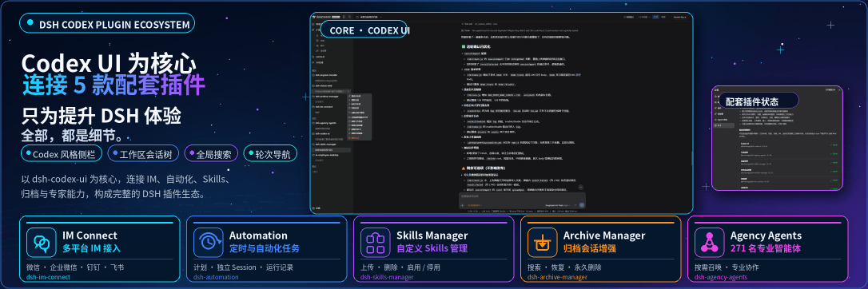
Task: Click the green status check for dsh-skills-manager
Action: coord(834,163)
